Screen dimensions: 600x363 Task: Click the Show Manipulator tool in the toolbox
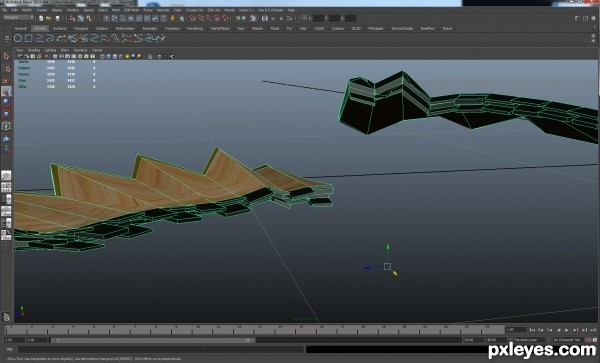(x=6, y=149)
